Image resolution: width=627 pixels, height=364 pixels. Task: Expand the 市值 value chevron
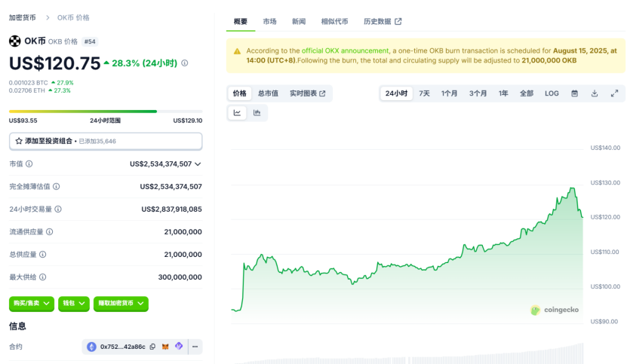(198, 164)
